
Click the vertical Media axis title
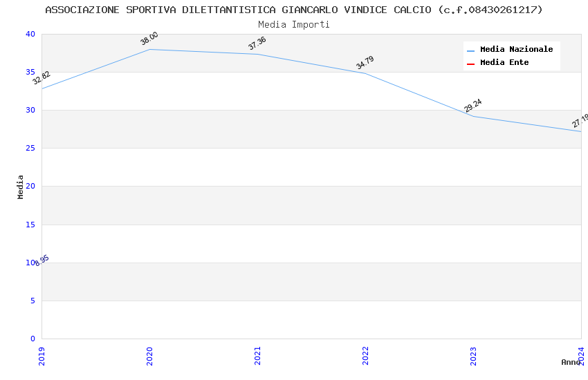pos(21,187)
